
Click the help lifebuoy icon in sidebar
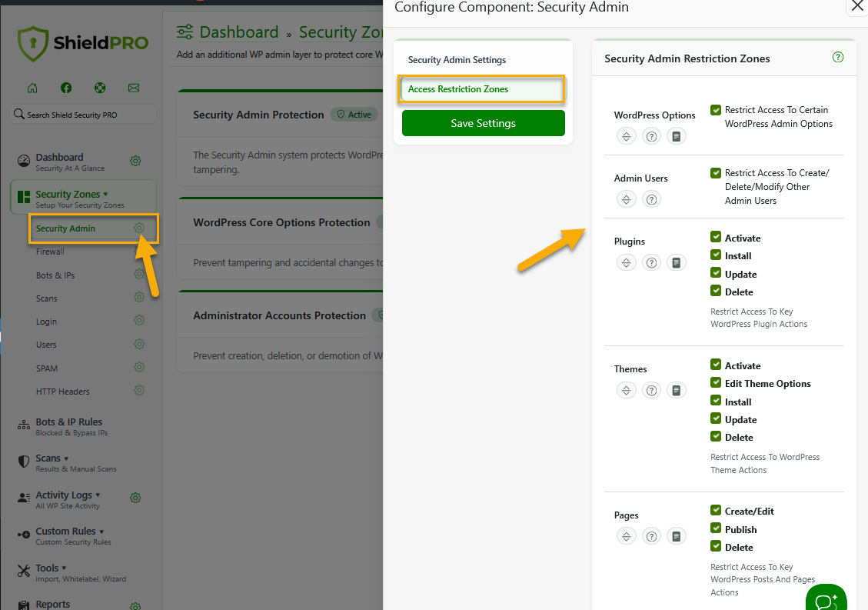pos(100,88)
